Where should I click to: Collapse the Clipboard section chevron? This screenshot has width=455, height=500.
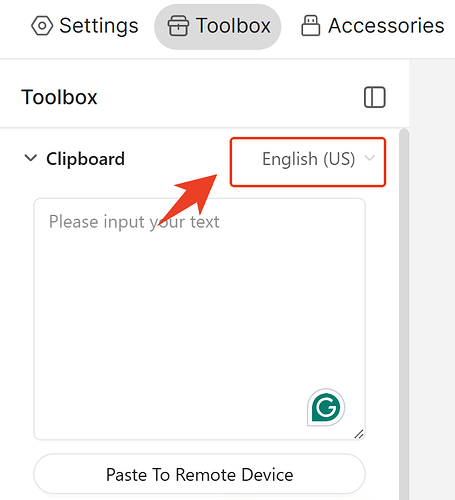coord(31,158)
